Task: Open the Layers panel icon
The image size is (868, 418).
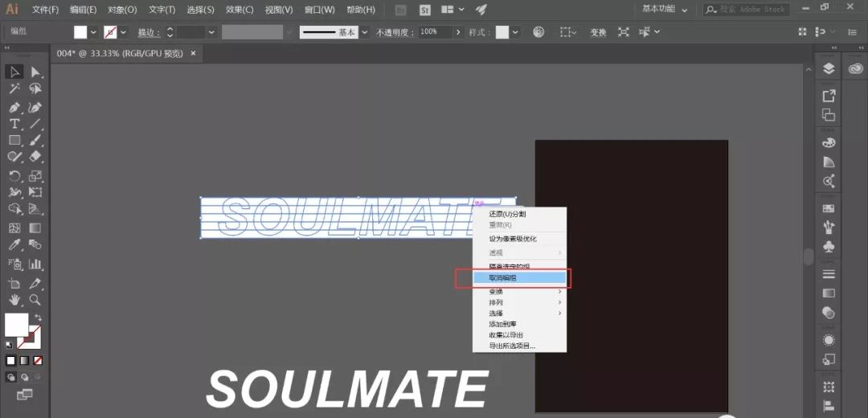Action: click(829, 69)
